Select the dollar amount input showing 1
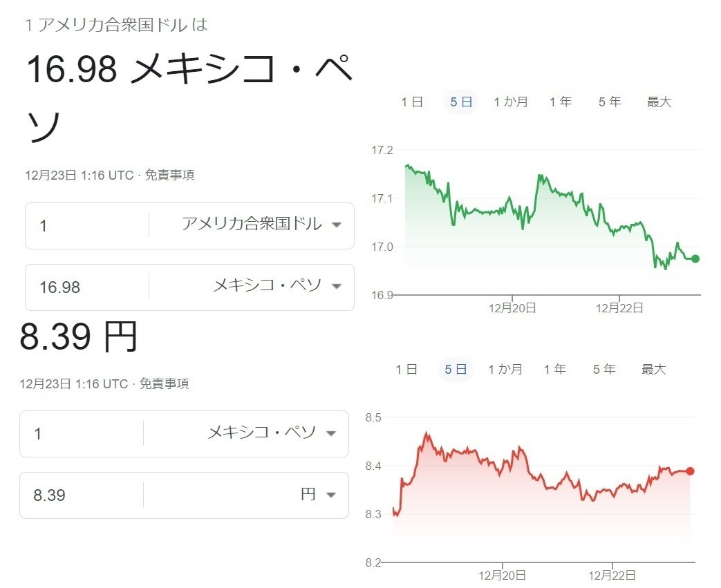Image resolution: width=721 pixels, height=588 pixels. pos(83,225)
